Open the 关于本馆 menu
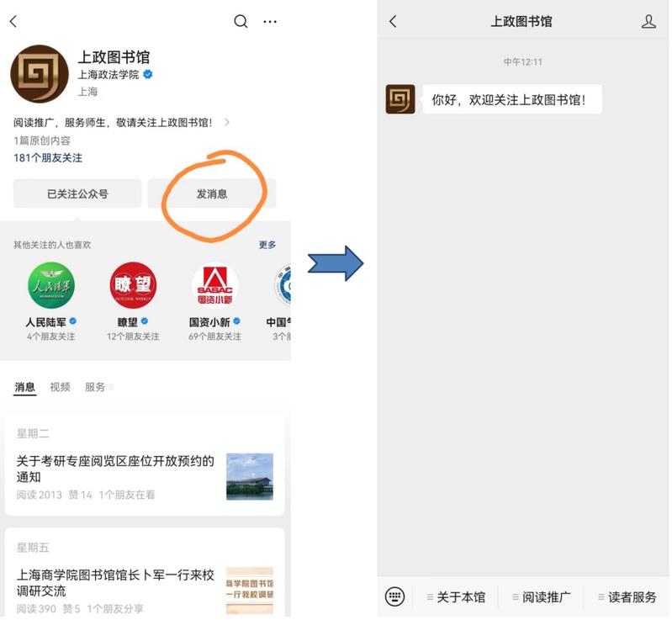Screen dimensions: 672x620 456,596
